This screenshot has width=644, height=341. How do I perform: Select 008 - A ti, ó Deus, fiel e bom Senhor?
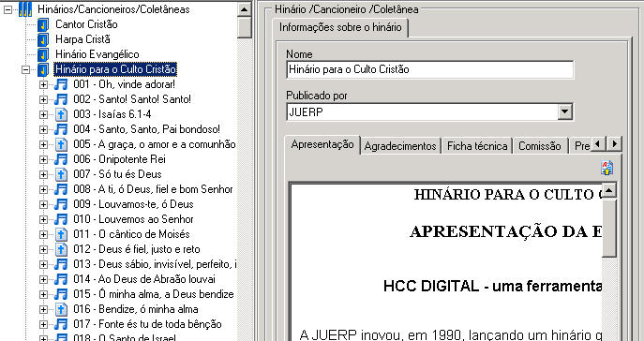(x=153, y=189)
